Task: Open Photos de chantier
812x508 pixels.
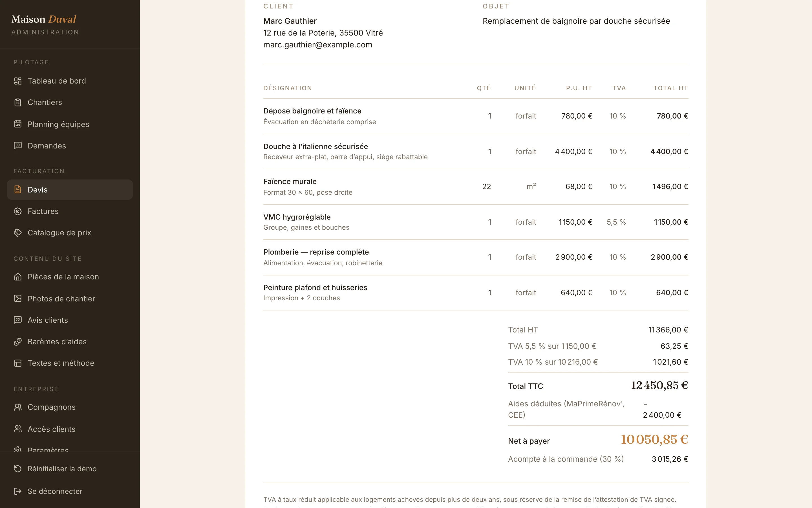Action: tap(70, 298)
